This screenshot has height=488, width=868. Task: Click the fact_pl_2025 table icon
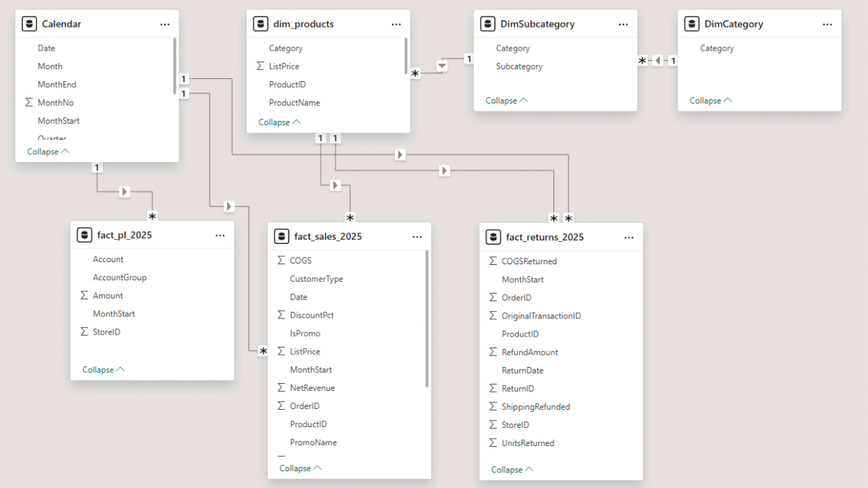[85, 235]
